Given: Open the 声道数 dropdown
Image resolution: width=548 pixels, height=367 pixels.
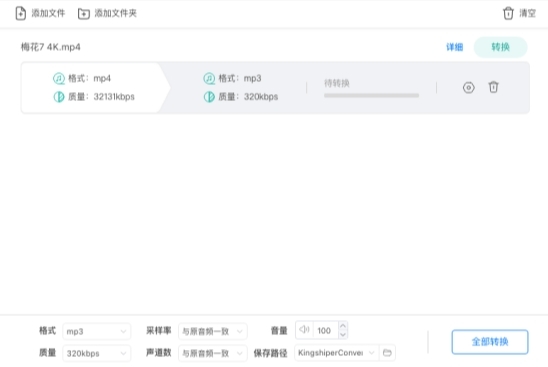Looking at the screenshot, I should (x=212, y=353).
